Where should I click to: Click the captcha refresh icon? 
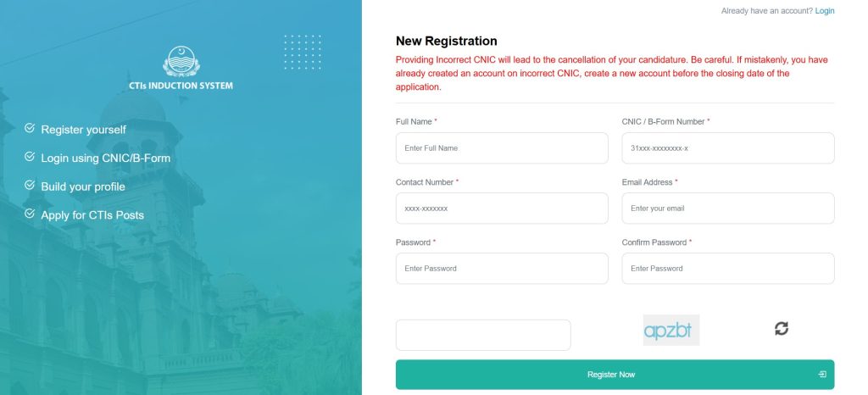click(x=781, y=328)
